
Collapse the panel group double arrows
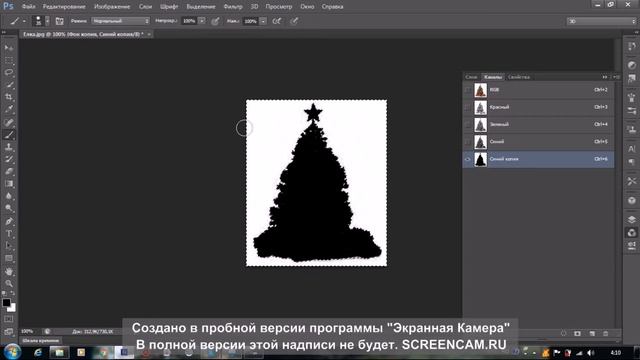604,77
